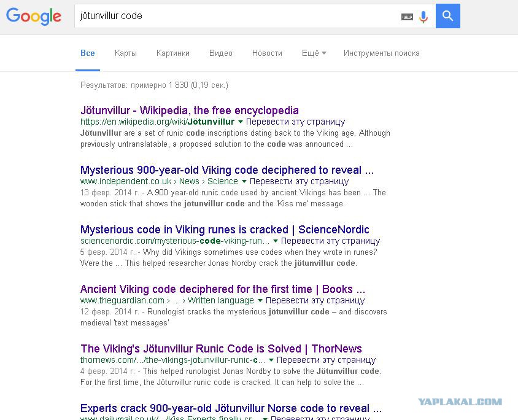Click the blue search magnifier button
This screenshot has width=518, height=420.
point(447,16)
